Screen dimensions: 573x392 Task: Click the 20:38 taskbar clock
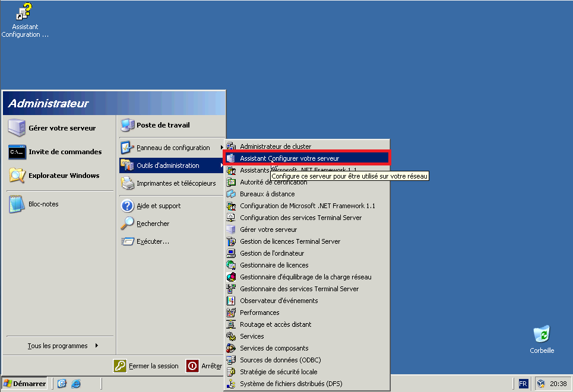click(x=558, y=384)
